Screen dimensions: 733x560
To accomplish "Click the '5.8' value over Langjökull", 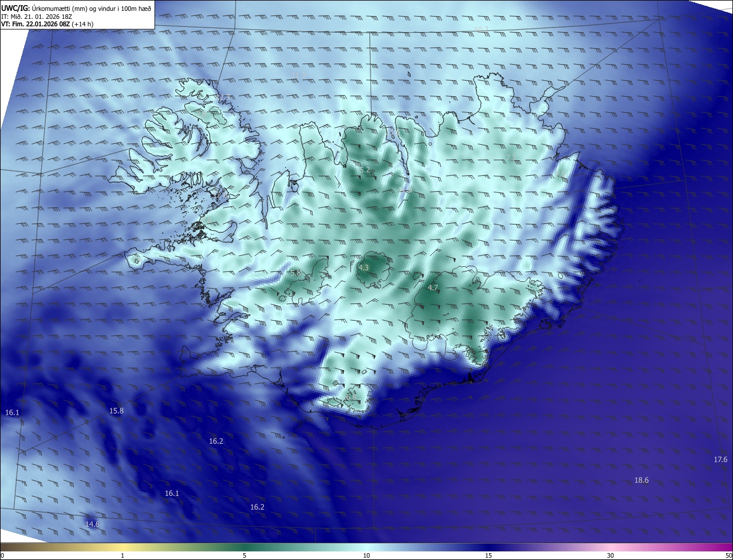I will (x=295, y=273).
